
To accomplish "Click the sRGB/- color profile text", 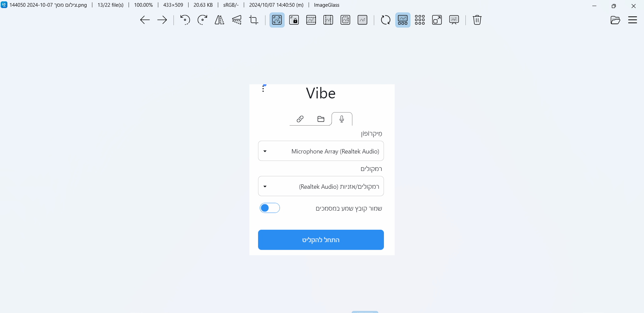I will (231, 5).
